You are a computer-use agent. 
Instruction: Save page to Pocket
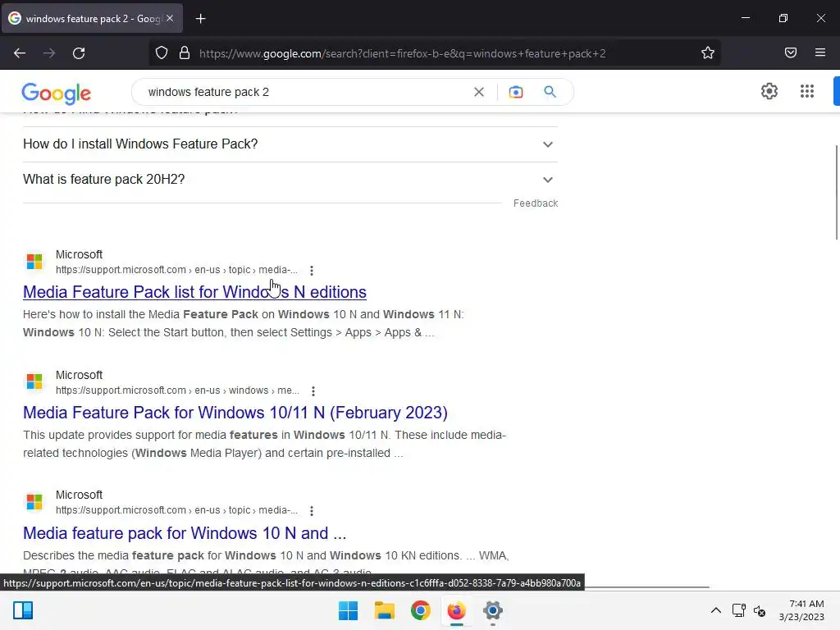[791, 52]
